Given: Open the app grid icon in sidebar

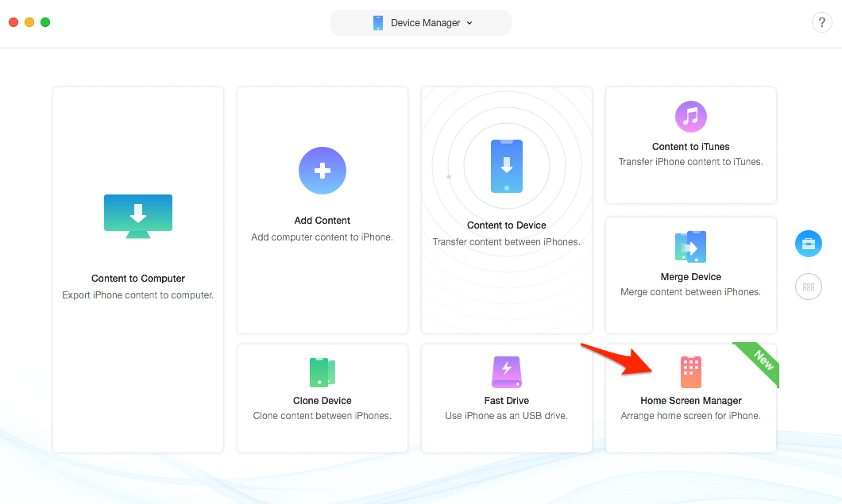Looking at the screenshot, I should (808, 287).
